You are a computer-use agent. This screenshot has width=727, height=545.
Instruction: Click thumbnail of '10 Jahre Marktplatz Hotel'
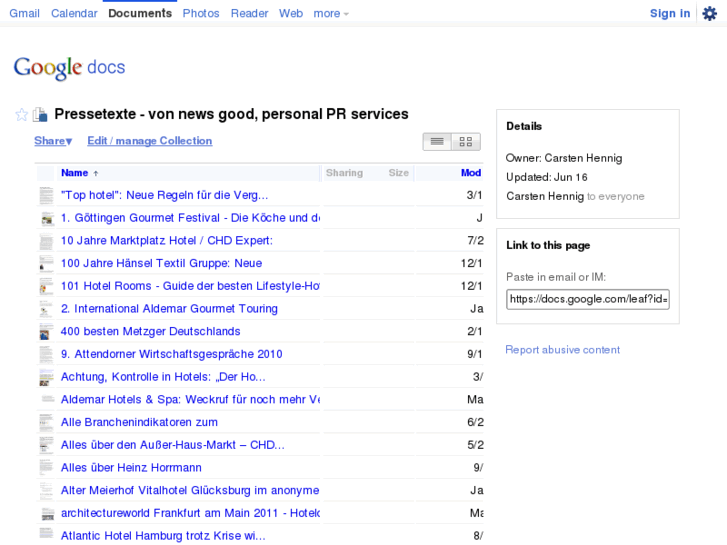46,241
